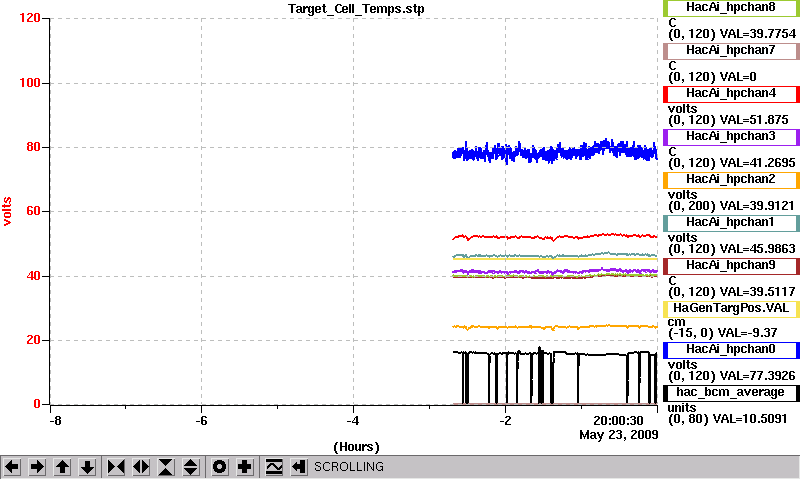Select the HacAi_hpchan1 curve legend
The width and height of the screenshot is (800, 479).
pos(731,223)
